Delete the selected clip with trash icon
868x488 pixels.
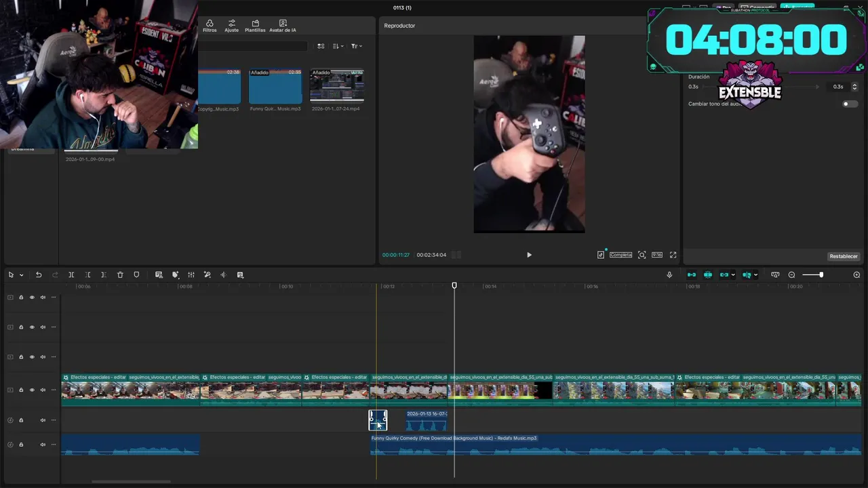coord(120,274)
